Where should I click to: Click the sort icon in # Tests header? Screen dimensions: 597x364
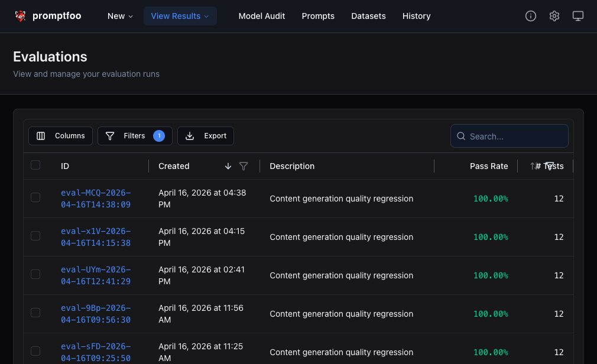coord(533,166)
